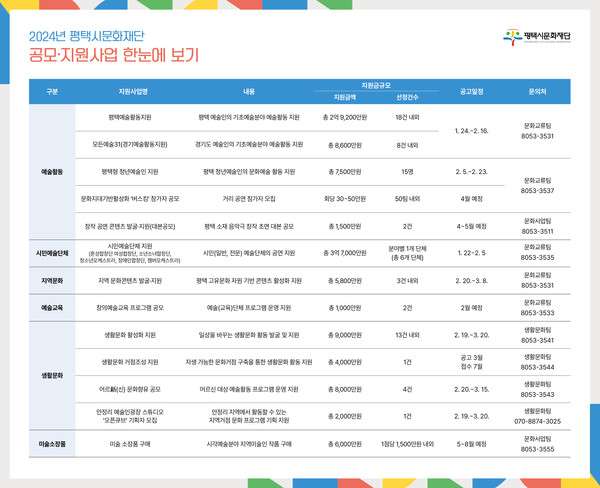Viewport: 600px width, 488px height.
Task: Click '지역 문화콘텐츠 발굴·지원' program name
Action: (130, 281)
